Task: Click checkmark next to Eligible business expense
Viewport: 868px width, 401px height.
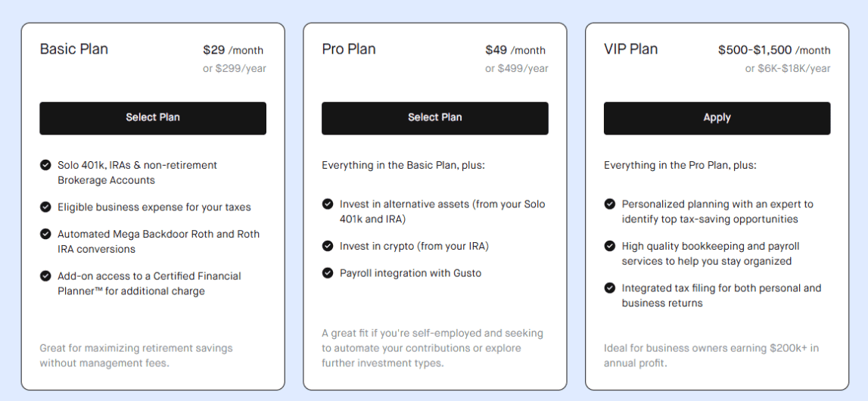Action: [x=45, y=207]
